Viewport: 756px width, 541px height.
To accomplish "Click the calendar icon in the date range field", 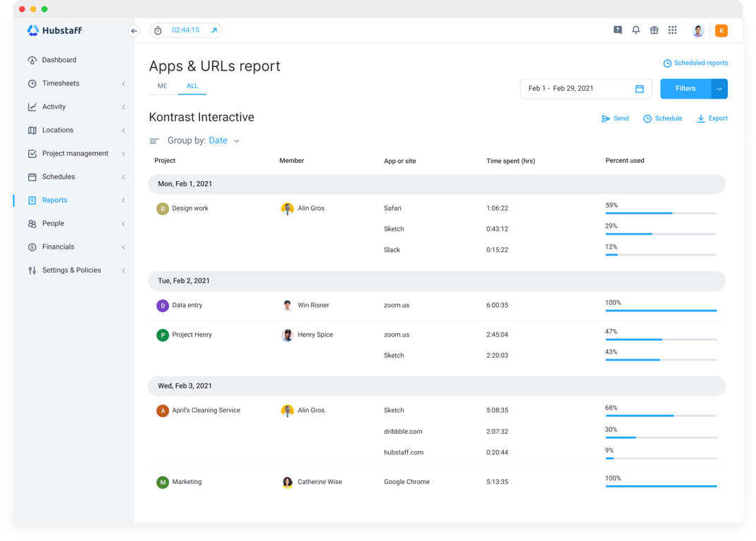I will [639, 88].
